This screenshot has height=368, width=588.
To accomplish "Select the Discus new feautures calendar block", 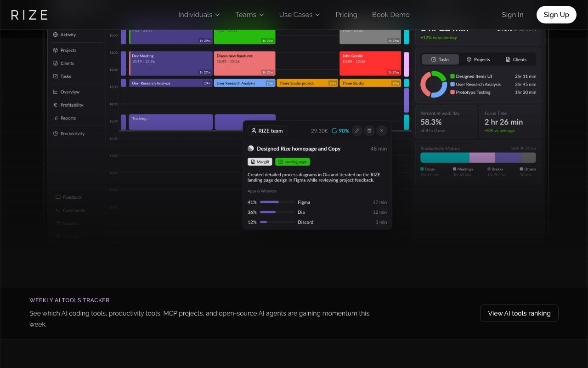I will tap(245, 63).
